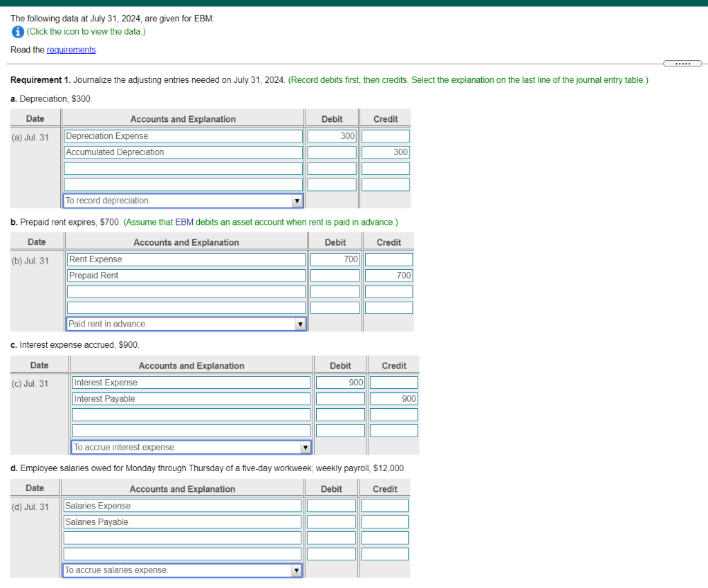Click the Rent Expense account field

[187, 259]
